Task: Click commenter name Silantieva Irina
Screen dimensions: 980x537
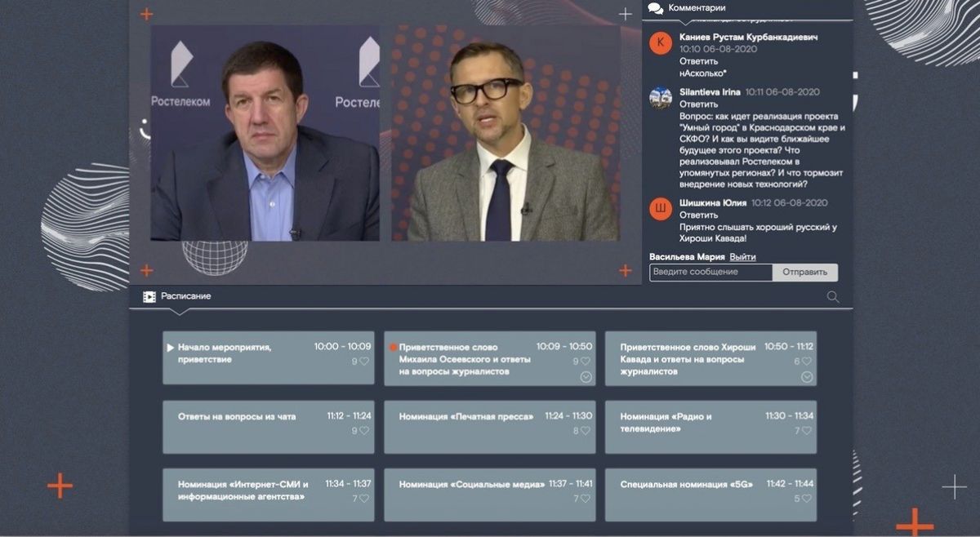Action: [710, 92]
